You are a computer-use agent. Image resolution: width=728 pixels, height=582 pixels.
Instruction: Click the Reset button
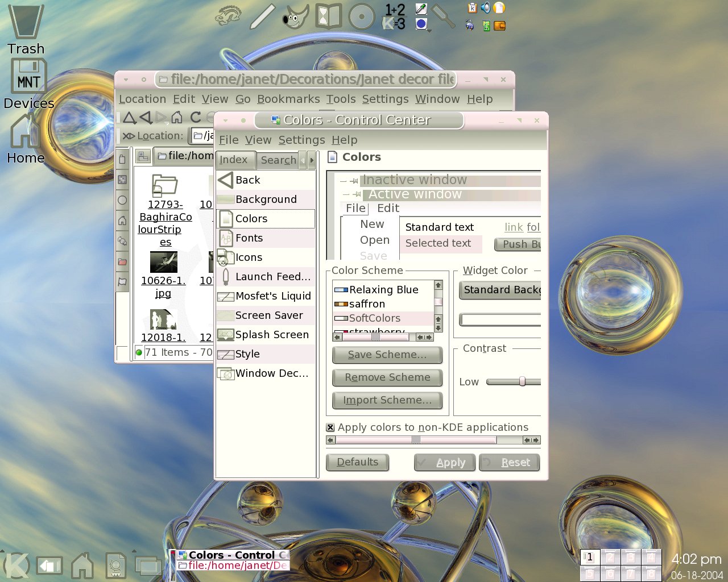click(509, 463)
